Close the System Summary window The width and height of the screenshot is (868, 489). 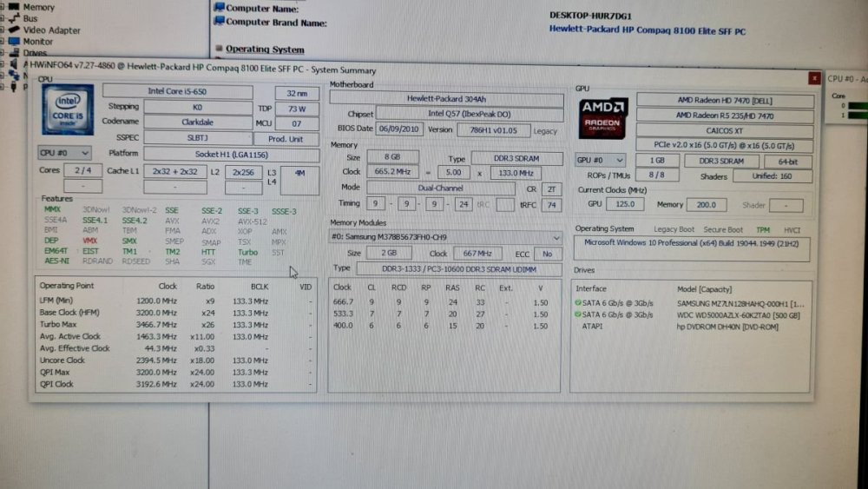pos(813,77)
